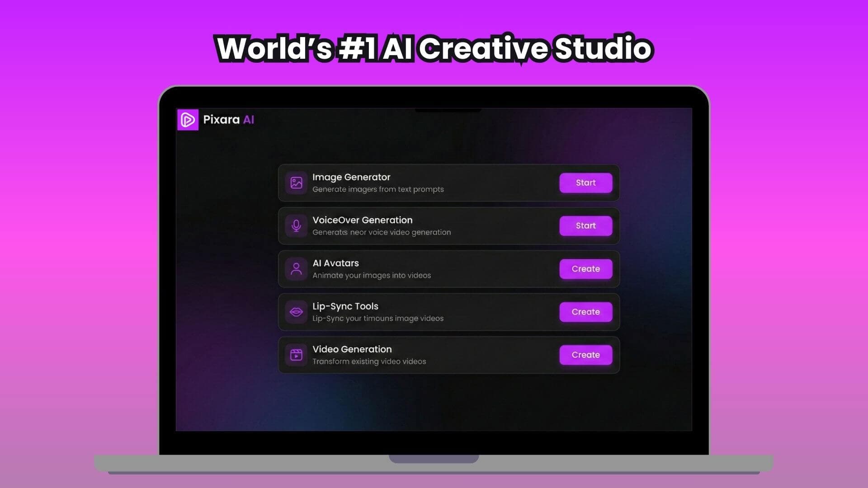Click "Animate your images into videos" description
Image resolution: width=868 pixels, height=488 pixels.
(372, 275)
